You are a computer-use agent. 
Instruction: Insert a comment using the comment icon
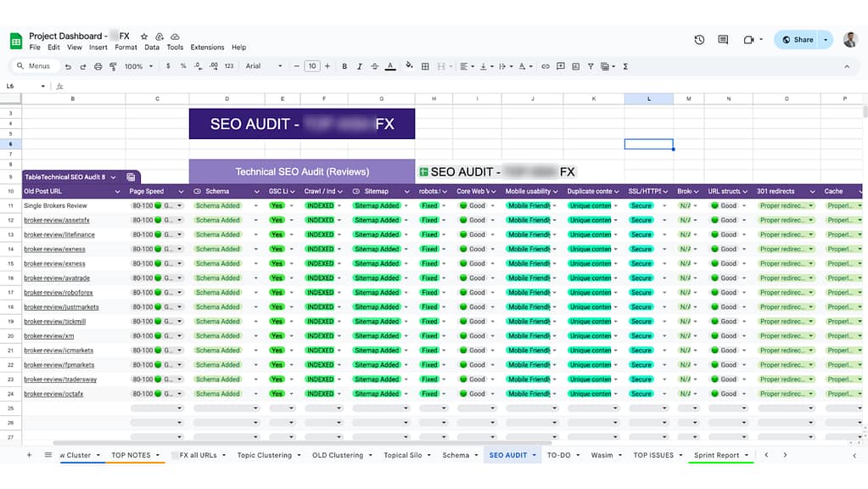560,66
